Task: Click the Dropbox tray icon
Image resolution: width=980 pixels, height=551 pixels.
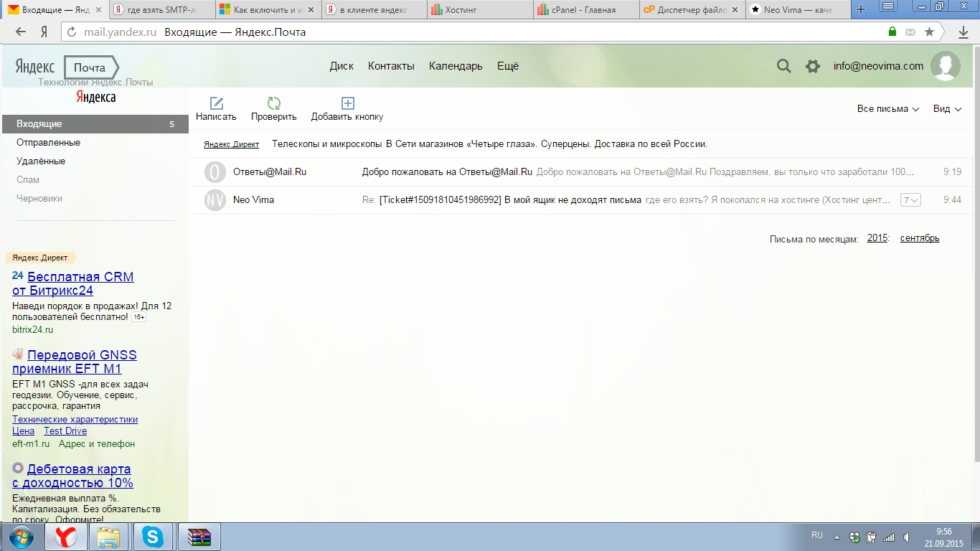Action: 854,537
